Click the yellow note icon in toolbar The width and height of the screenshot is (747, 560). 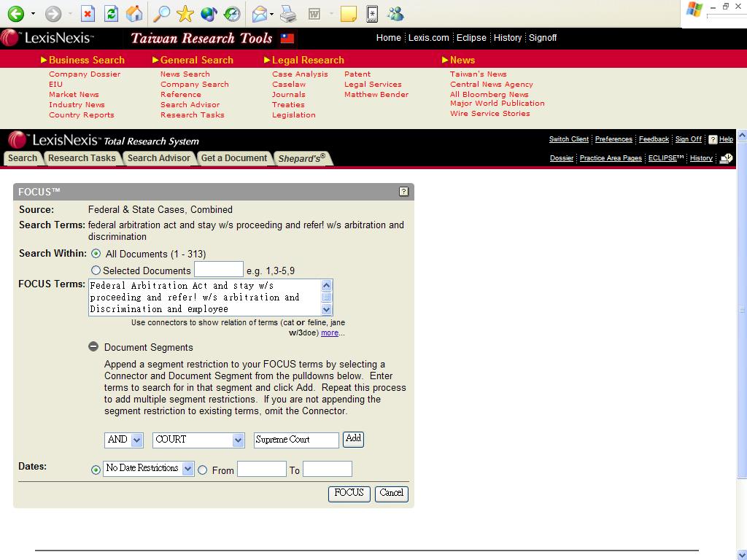(349, 14)
